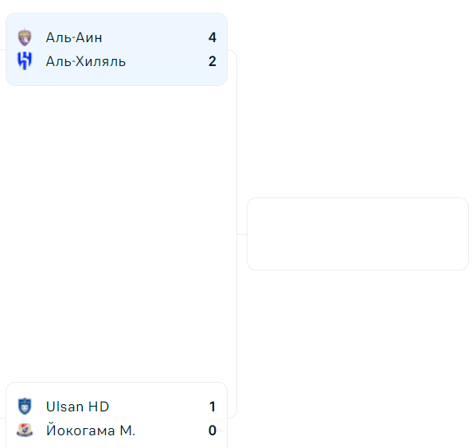
Task: Click Al-Ain's score of 4
Action: click(x=213, y=37)
